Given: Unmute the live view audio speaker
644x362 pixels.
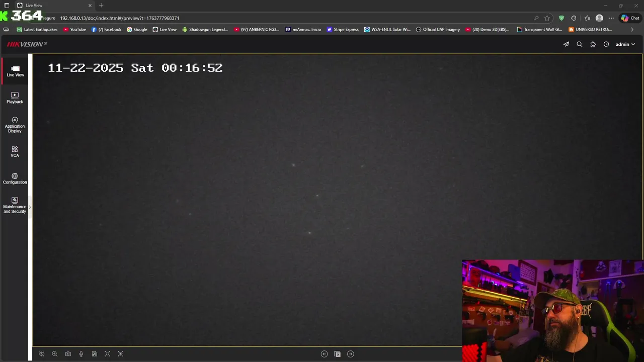Looking at the screenshot, I should [42, 354].
